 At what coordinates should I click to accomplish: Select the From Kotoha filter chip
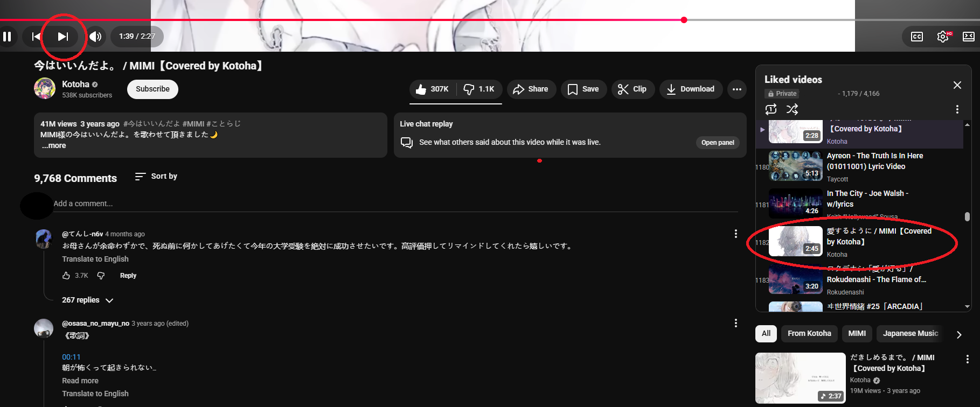point(809,334)
